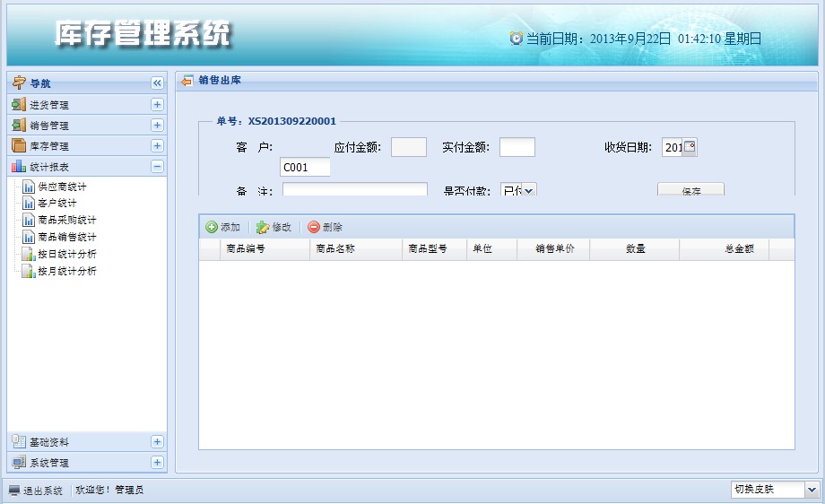The width and height of the screenshot is (825, 504).
Task: Open the 切换皮肤 skin dropdown
Action: coord(812,490)
